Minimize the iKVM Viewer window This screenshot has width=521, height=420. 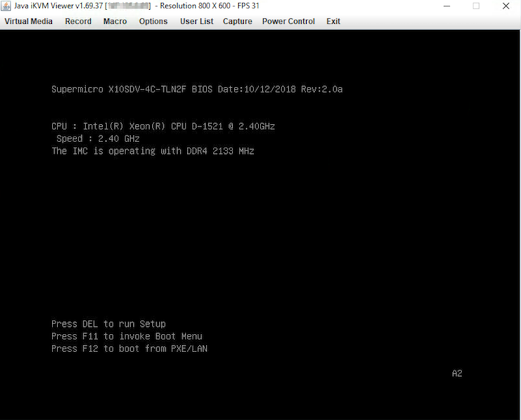(446, 6)
